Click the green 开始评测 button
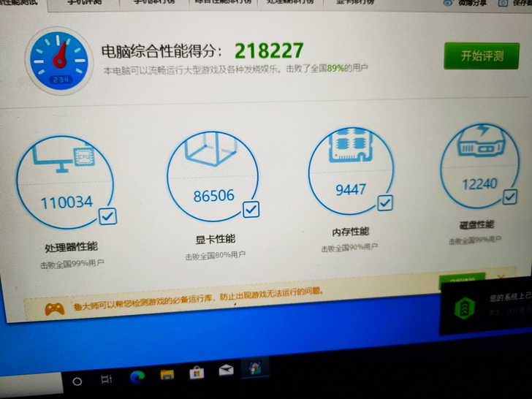This screenshot has width=532, height=399. coord(482,56)
